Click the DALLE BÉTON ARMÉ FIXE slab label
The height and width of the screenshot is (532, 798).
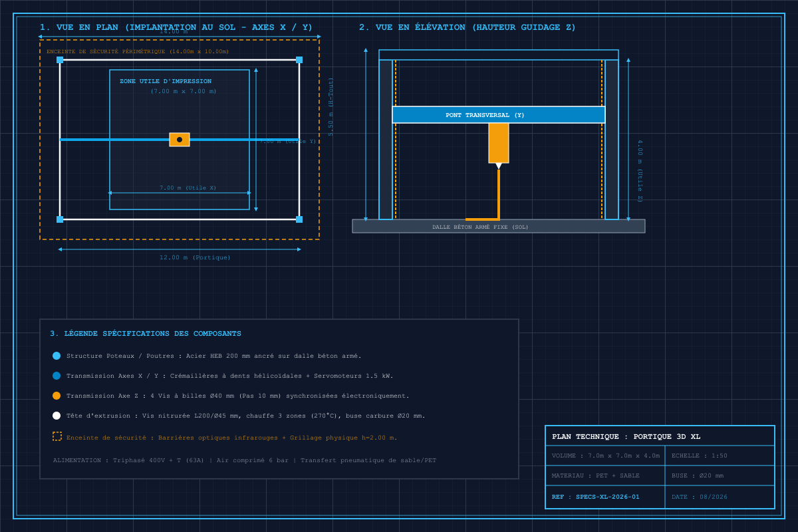point(480,227)
